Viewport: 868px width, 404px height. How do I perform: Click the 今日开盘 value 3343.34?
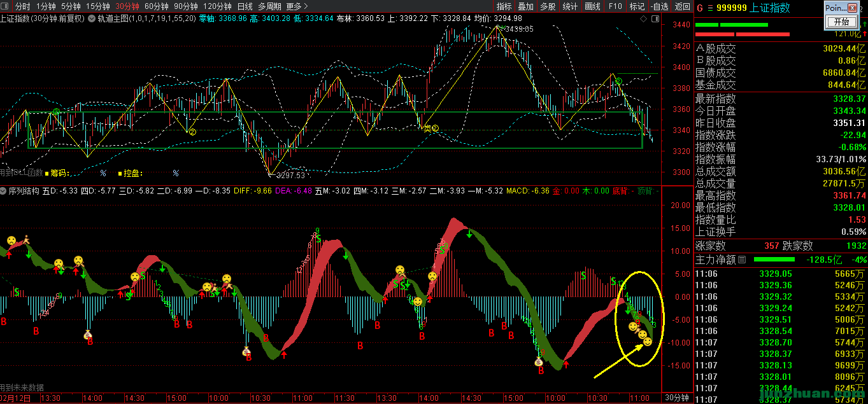pos(849,111)
